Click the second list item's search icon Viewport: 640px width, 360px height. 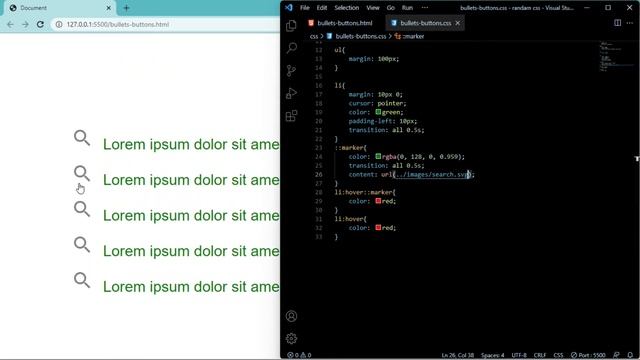click(82, 173)
